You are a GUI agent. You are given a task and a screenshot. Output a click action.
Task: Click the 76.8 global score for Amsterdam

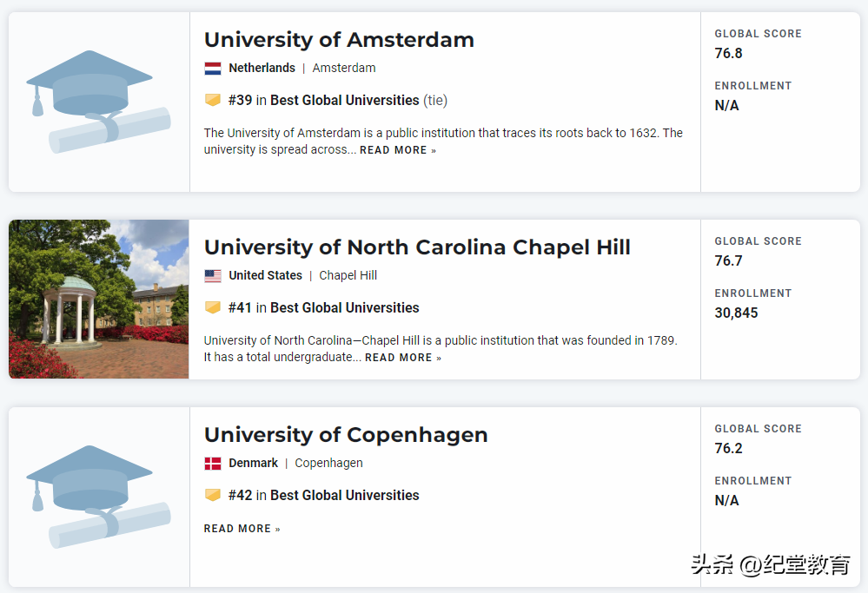click(x=729, y=54)
